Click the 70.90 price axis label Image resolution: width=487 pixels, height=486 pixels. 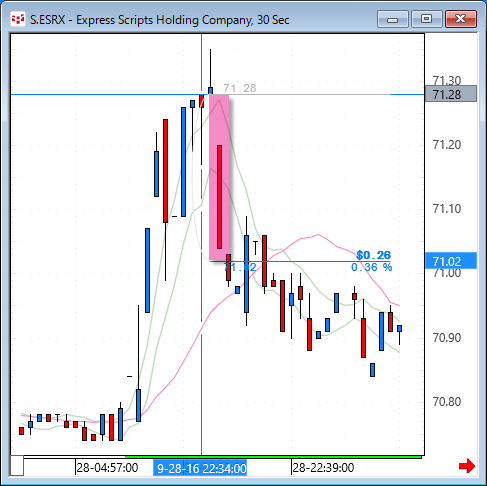point(447,337)
